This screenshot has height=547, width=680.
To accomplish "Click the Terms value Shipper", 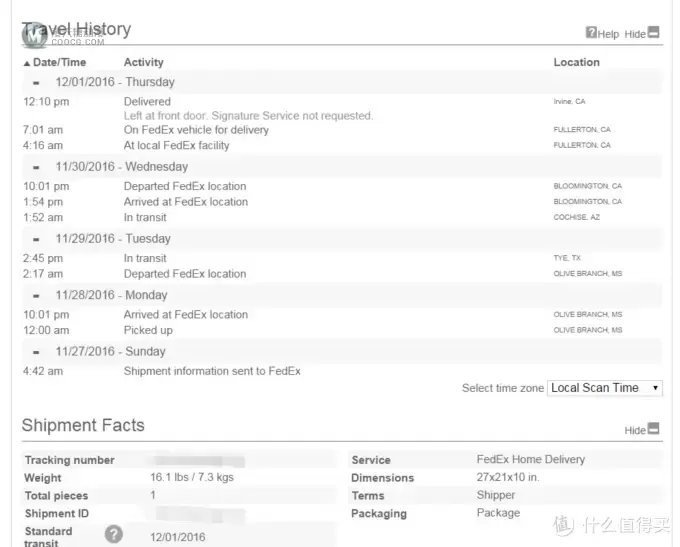I will 496,495.
